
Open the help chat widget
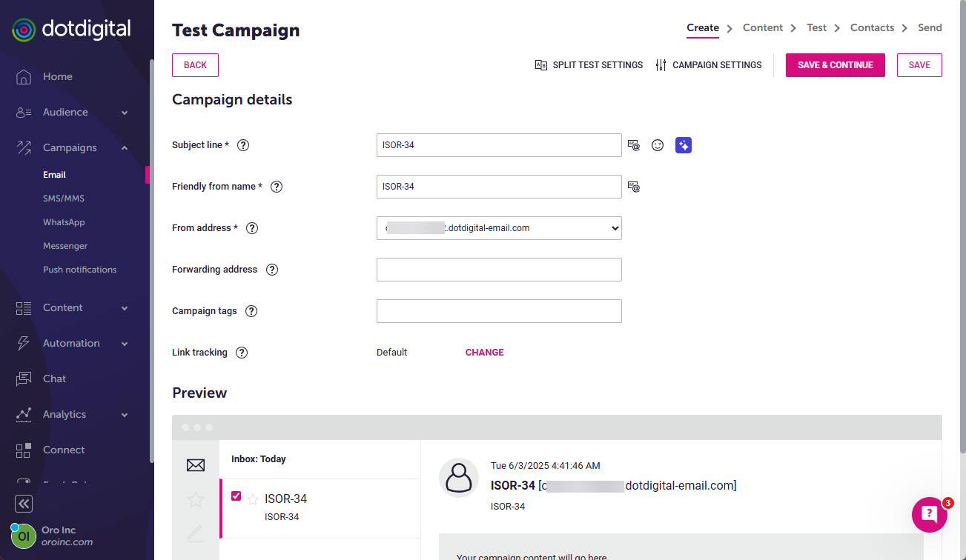pyautogui.click(x=930, y=514)
